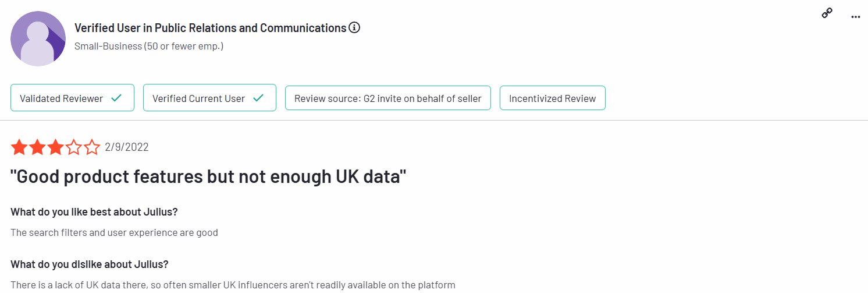This screenshot has height=293, width=868.
Task: Click the reviewer avatar image
Action: pyautogui.click(x=38, y=38)
